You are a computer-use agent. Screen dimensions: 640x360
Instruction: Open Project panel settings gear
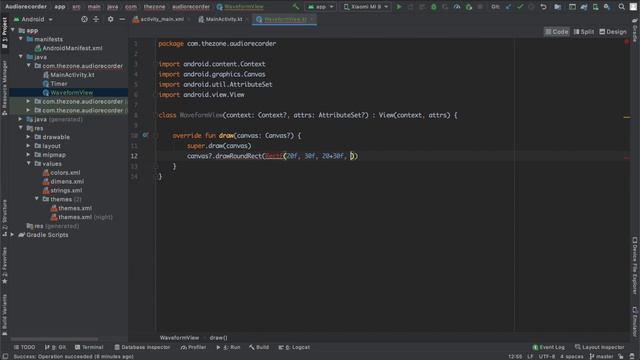(110, 19)
